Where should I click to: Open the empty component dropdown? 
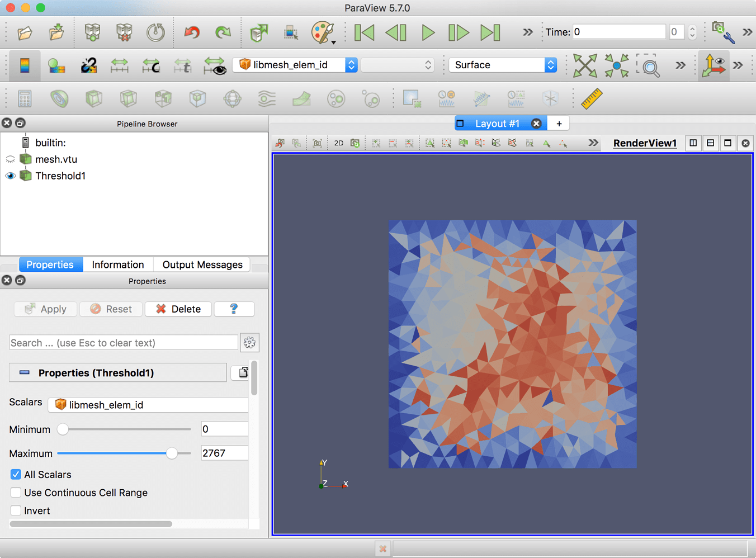pos(397,65)
